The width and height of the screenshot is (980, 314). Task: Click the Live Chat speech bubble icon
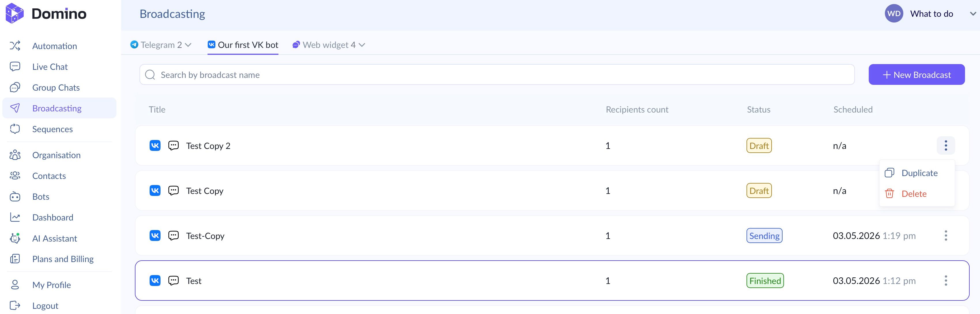tap(15, 67)
